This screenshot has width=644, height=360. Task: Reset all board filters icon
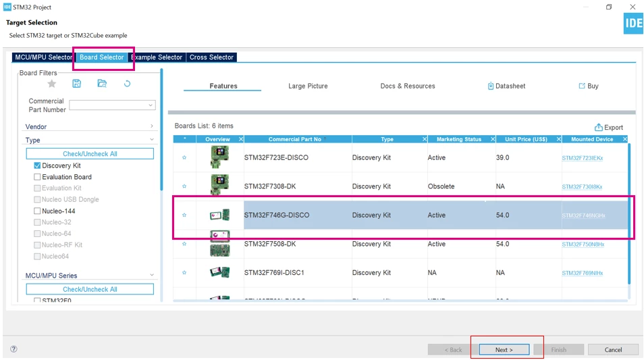tap(128, 84)
